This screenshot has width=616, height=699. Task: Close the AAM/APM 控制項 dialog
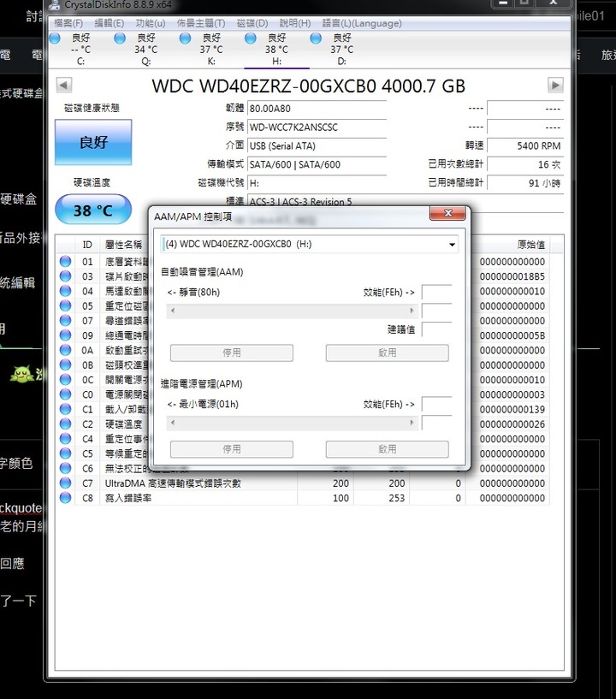(447, 213)
